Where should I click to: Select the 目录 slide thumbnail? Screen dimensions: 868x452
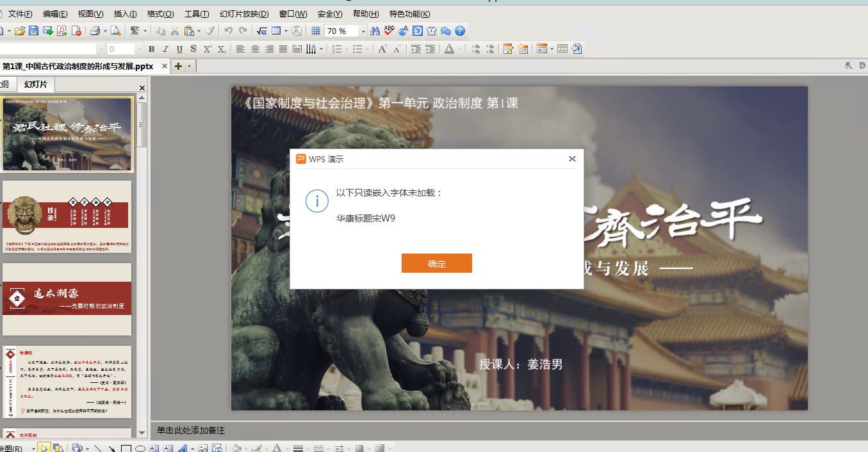[x=67, y=216]
